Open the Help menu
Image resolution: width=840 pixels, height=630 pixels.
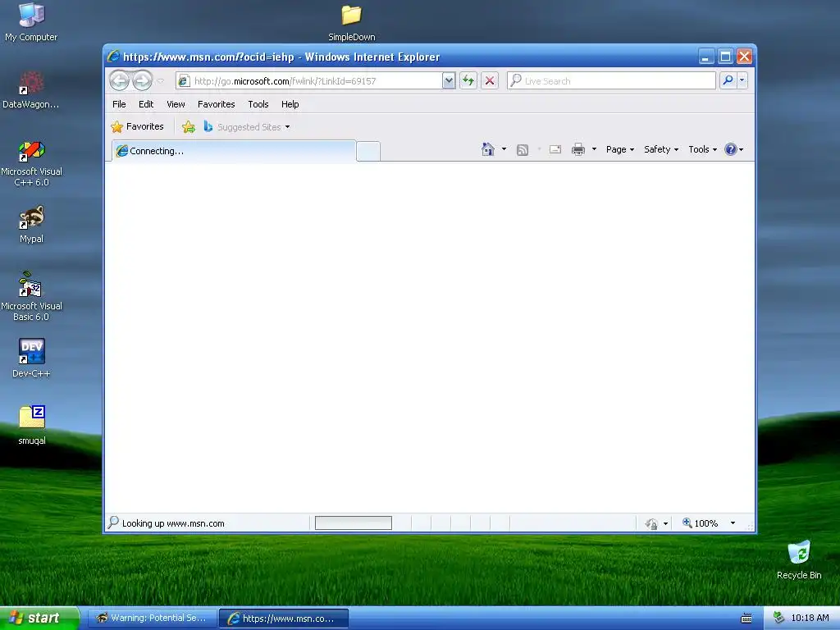pyautogui.click(x=290, y=104)
